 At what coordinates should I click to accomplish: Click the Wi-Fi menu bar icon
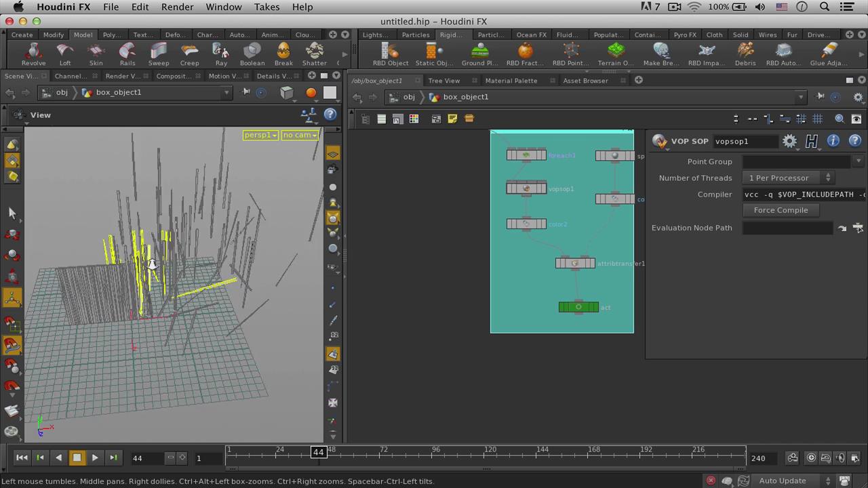[x=694, y=7]
